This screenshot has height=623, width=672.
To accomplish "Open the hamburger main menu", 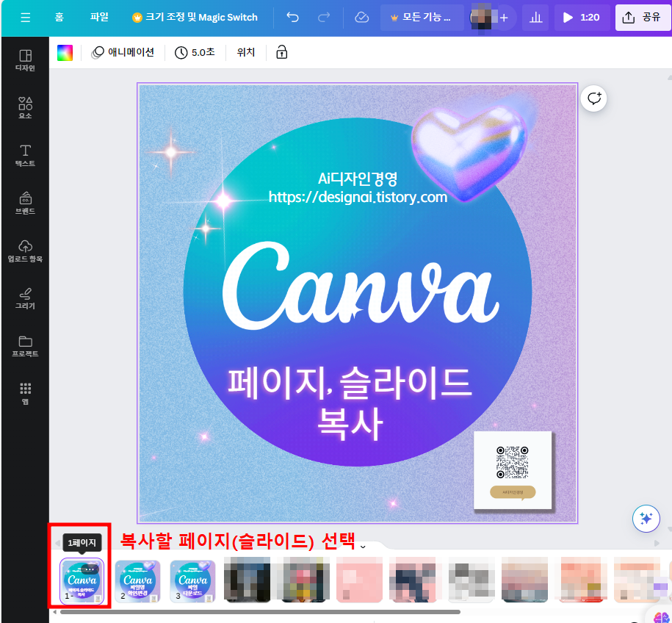I will 25,18.
